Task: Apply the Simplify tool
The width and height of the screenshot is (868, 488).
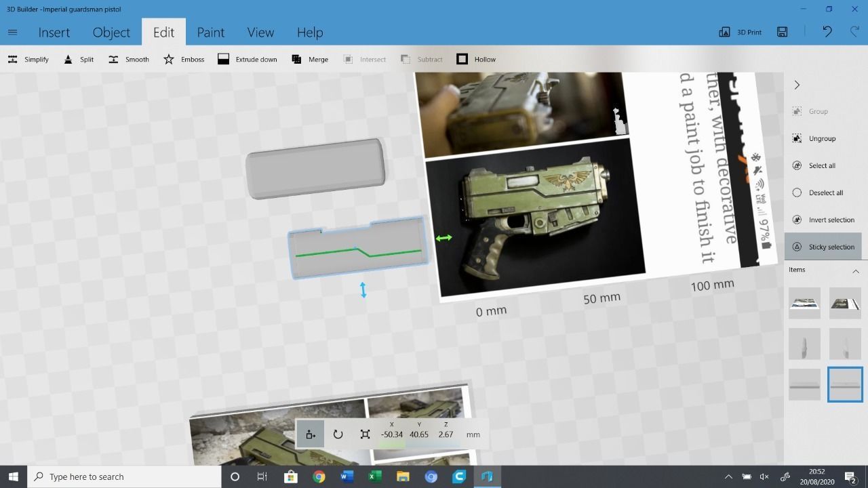Action: [28, 59]
